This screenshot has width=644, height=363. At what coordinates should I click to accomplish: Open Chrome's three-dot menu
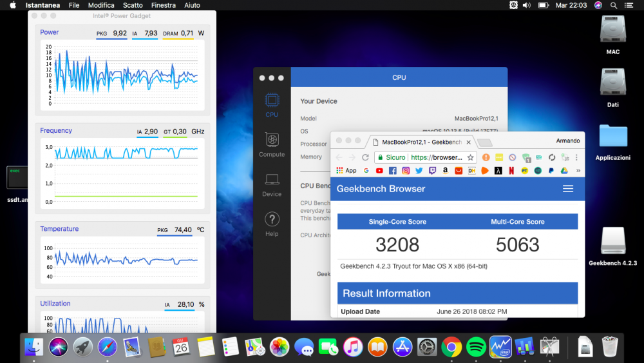point(576,157)
